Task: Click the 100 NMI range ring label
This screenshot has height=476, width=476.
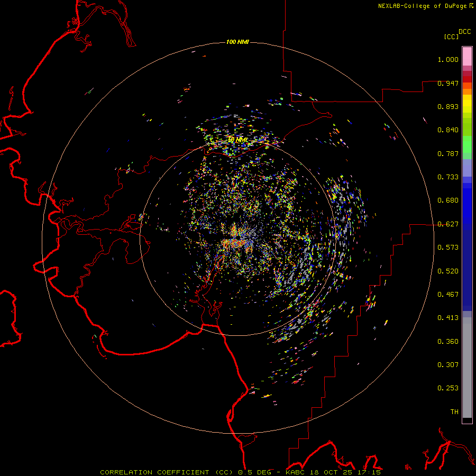Action: point(237,42)
